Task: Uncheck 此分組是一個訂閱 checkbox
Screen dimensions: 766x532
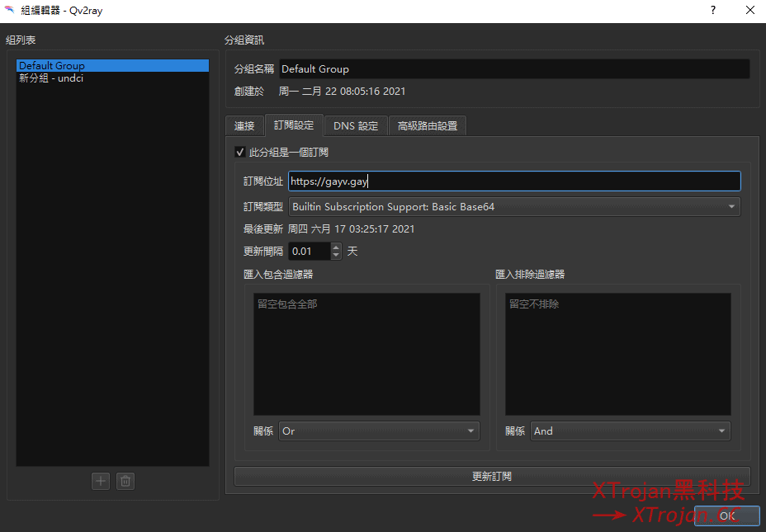Action: 239,152
